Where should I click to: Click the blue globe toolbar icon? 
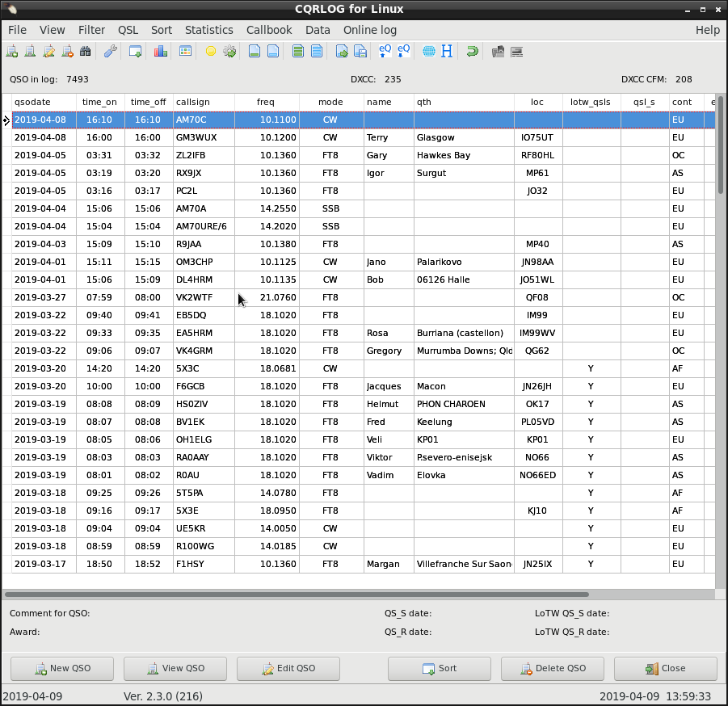click(x=429, y=51)
